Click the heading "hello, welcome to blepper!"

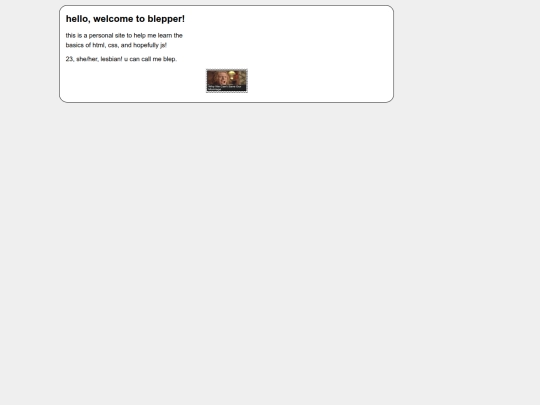pyautogui.click(x=125, y=19)
